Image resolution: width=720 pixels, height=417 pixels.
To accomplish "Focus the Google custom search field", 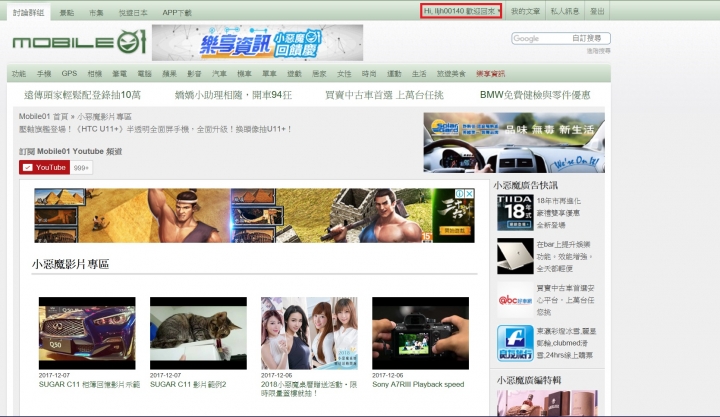I will [x=561, y=38].
